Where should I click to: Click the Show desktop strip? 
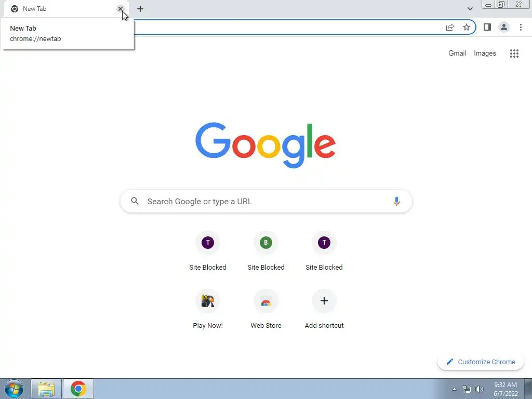point(528,389)
